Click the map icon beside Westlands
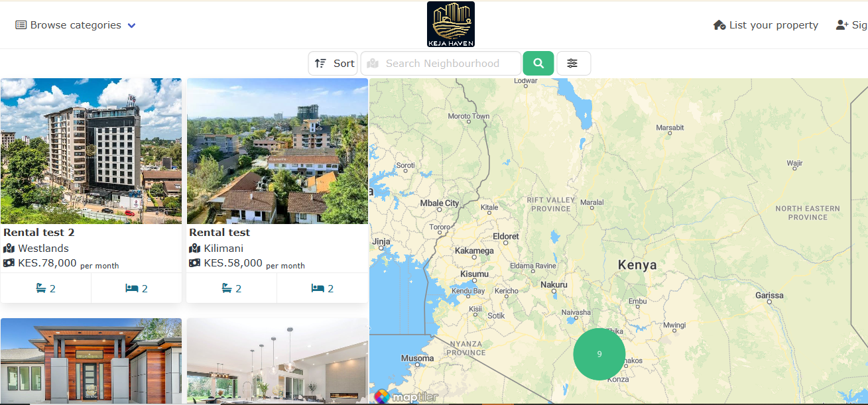Screen dimensions: 868x405 click(x=9, y=249)
